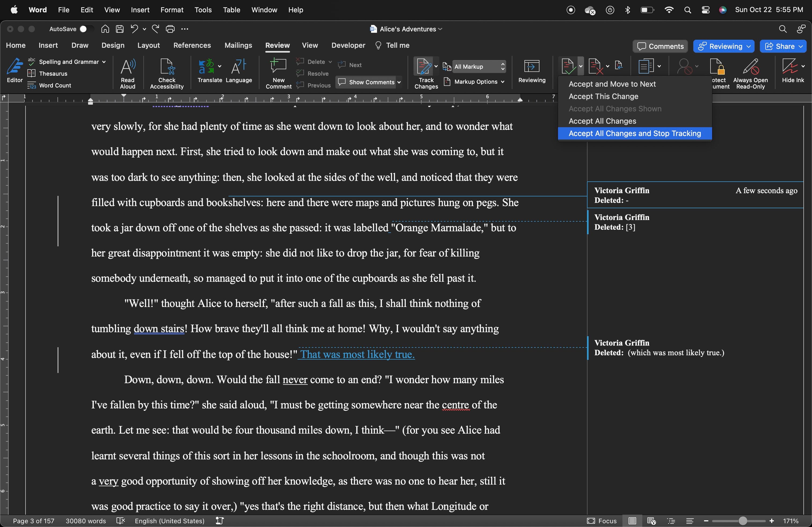Select Accept All Changes and Stop Tracking
This screenshot has width=812, height=527.
635,134
